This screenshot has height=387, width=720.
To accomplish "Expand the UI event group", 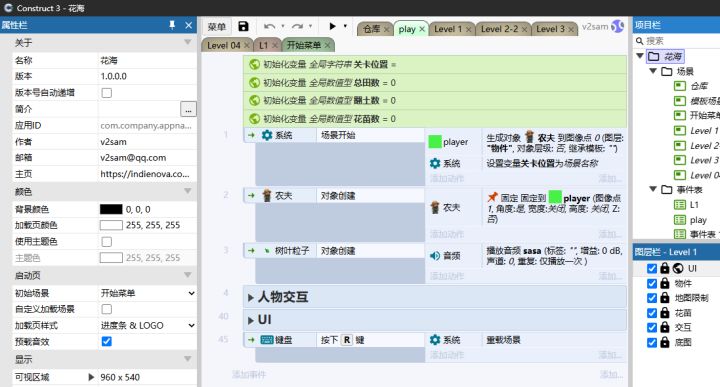I will click(x=250, y=320).
